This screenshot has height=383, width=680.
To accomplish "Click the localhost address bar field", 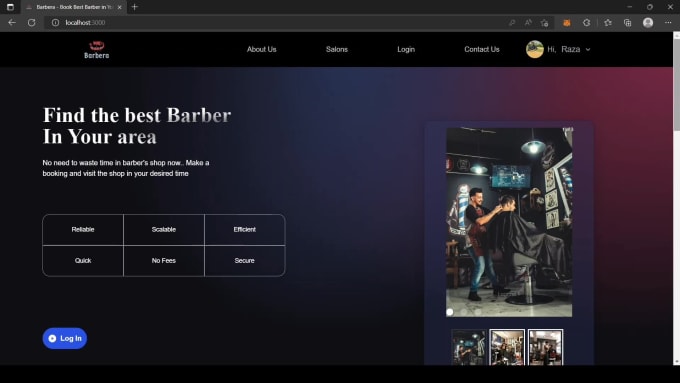I will (278, 23).
